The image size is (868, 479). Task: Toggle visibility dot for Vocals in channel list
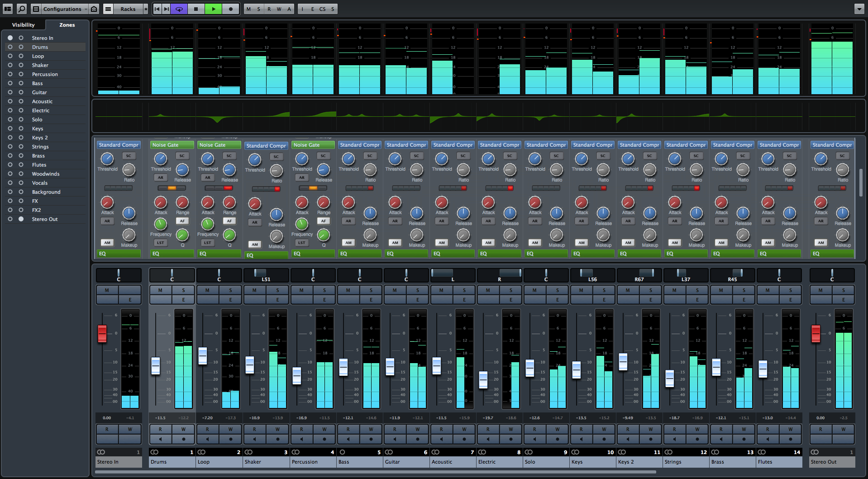pos(10,183)
